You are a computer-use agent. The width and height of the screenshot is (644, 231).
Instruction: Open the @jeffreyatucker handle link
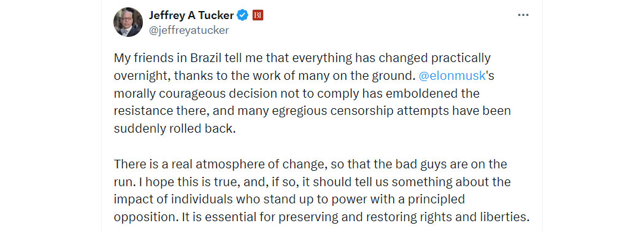click(x=188, y=30)
